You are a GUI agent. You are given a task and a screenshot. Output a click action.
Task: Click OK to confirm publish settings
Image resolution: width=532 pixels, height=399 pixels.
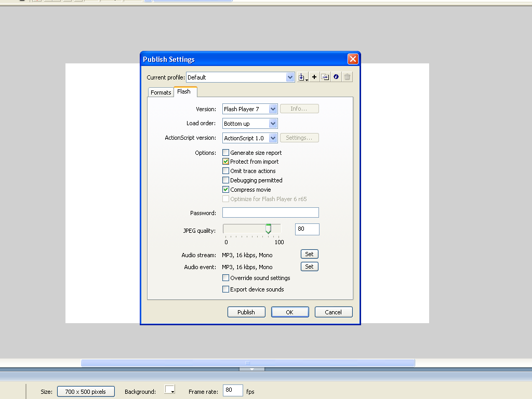tap(290, 312)
